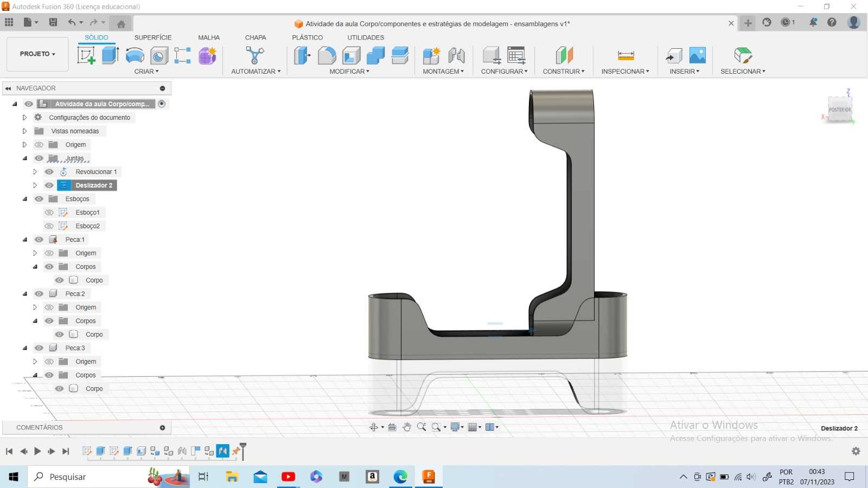This screenshot has width=868, height=488.
Task: Switch to the SUPERFÍCIE tab
Action: click(153, 37)
